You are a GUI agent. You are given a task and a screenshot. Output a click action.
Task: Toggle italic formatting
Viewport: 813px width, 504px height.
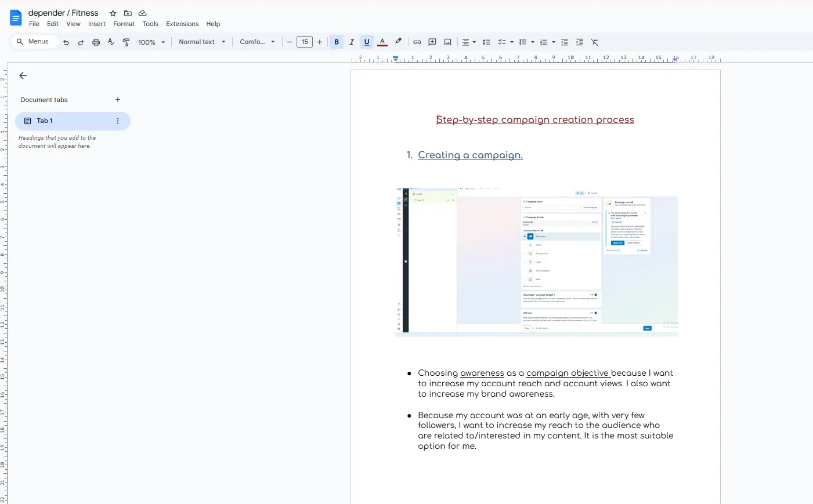(x=352, y=42)
